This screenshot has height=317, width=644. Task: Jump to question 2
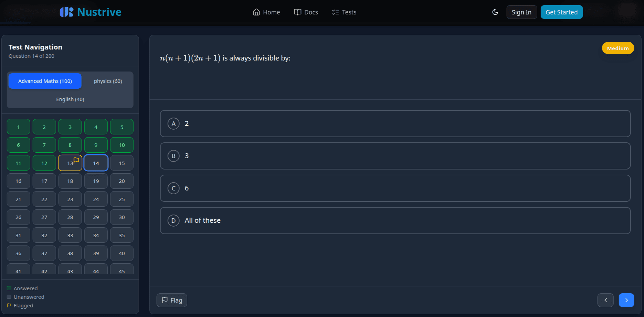pyautogui.click(x=44, y=127)
